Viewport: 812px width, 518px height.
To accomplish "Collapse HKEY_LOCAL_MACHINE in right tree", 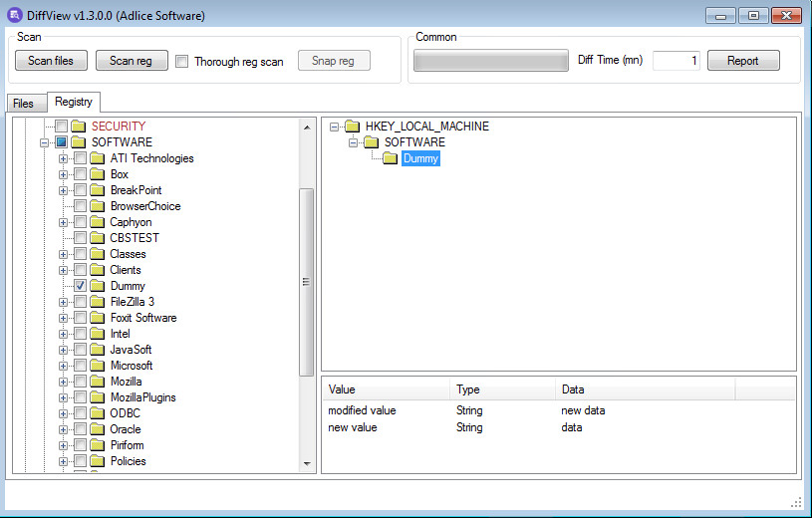I will [x=335, y=127].
